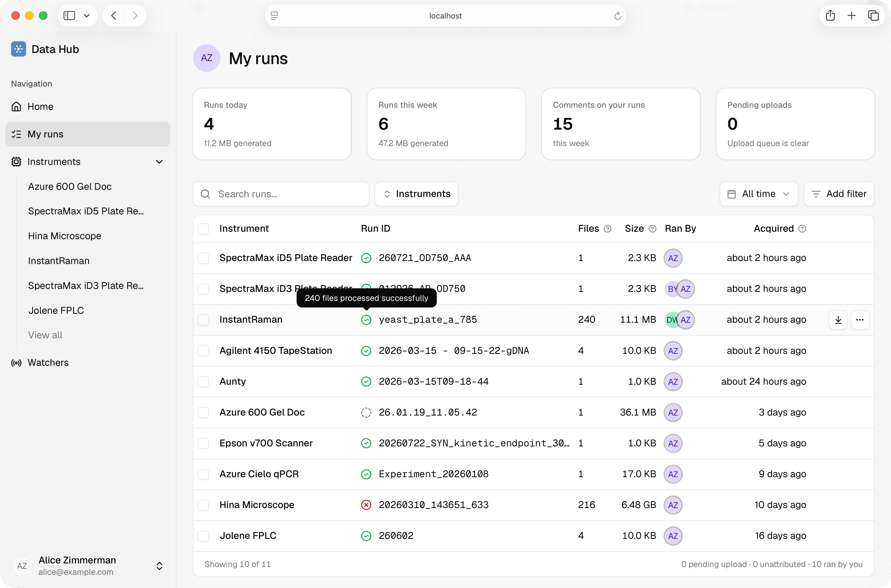The image size is (891, 588).
Task: Open the run 20260310_143651_633
Action: [x=433, y=505]
